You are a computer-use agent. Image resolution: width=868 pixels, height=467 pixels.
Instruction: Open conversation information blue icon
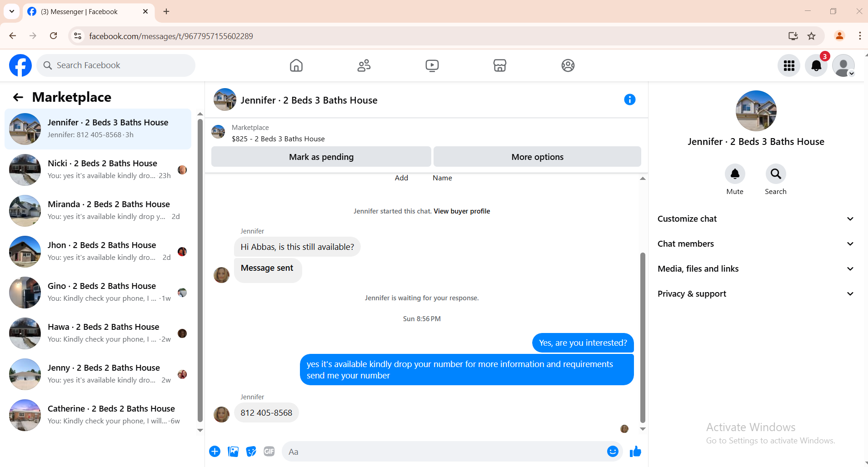click(629, 99)
